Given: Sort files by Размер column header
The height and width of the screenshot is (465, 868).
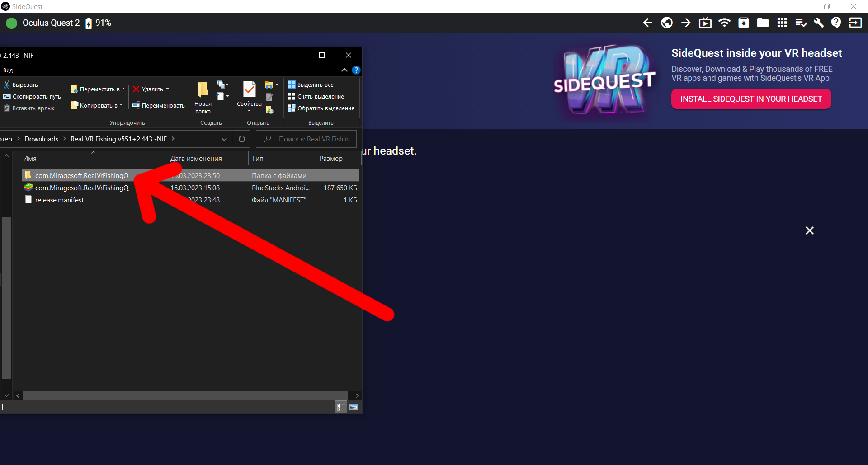Looking at the screenshot, I should pos(338,159).
